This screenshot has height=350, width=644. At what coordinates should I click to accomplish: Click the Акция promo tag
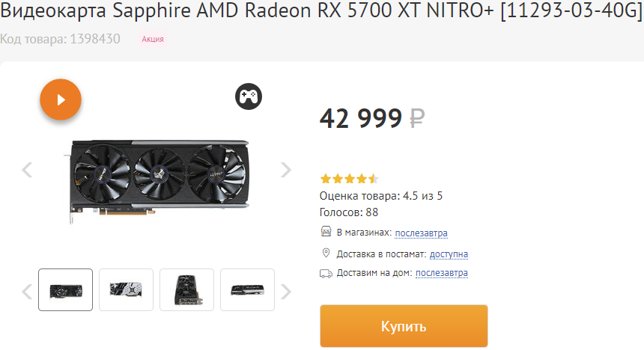152,40
